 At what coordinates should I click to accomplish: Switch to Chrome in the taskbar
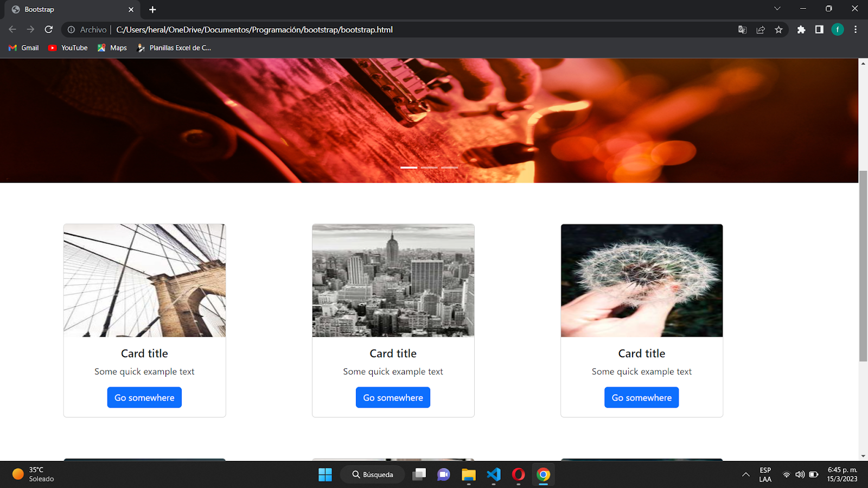(543, 474)
